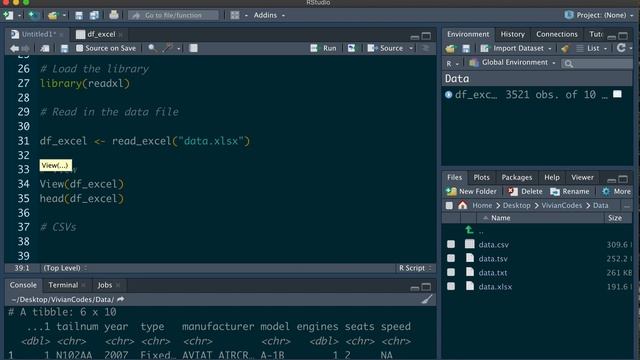Print the current file
Image resolution: width=640 pixels, height=360 pixels.
(x=114, y=15)
